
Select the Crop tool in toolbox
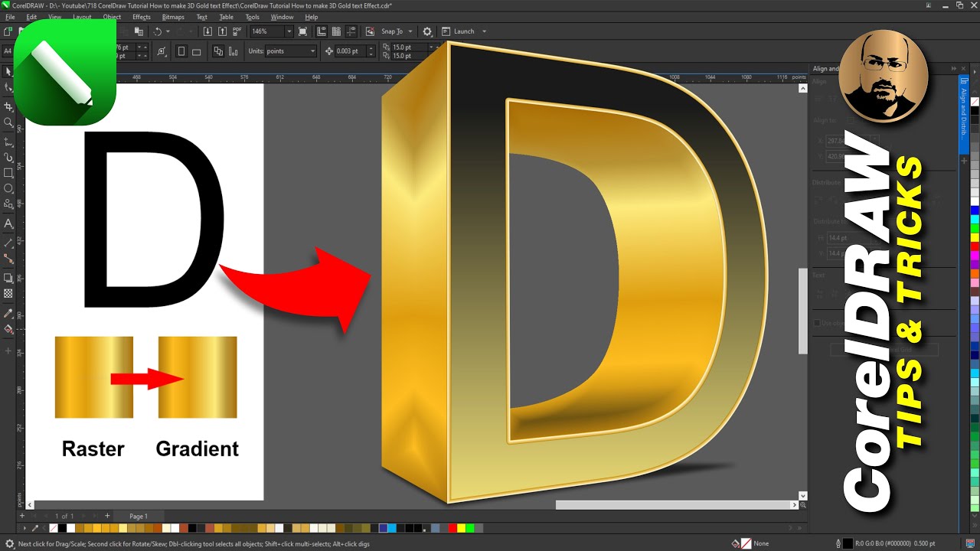point(8,106)
